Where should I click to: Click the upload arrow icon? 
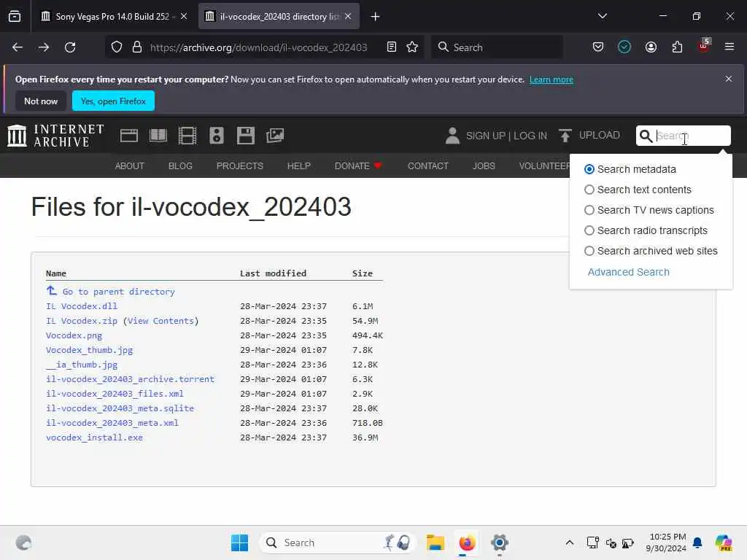[x=565, y=136]
